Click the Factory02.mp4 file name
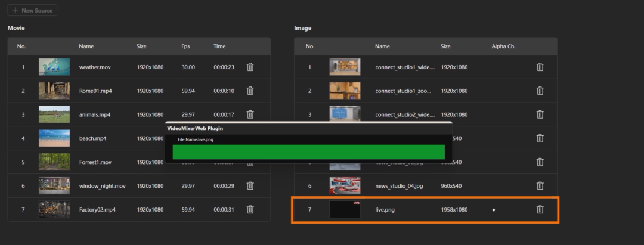Image resolution: width=644 pixels, height=245 pixels. click(x=97, y=210)
